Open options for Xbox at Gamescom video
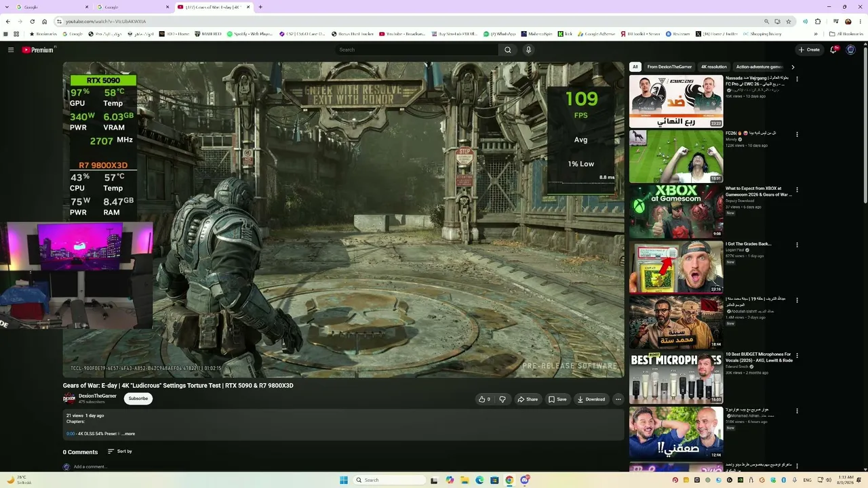The image size is (868, 488). (x=797, y=190)
